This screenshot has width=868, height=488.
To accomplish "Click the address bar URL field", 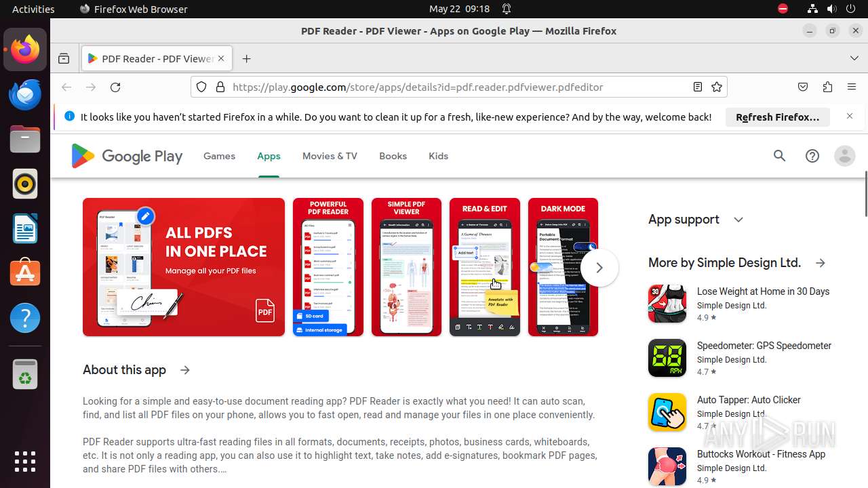I will click(458, 87).
